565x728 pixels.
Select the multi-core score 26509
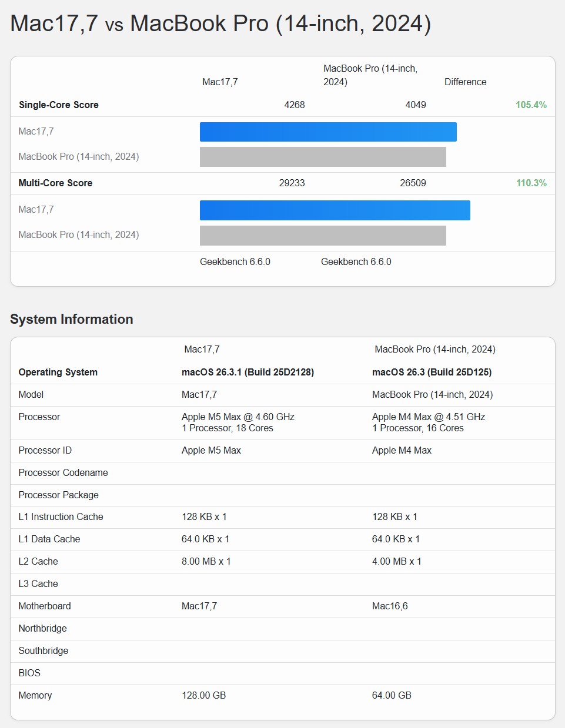click(x=413, y=183)
